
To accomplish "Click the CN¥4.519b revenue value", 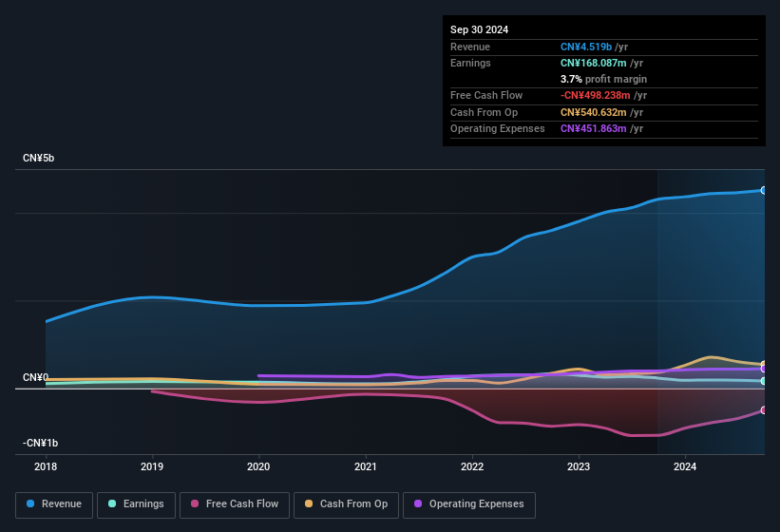I will [x=586, y=47].
